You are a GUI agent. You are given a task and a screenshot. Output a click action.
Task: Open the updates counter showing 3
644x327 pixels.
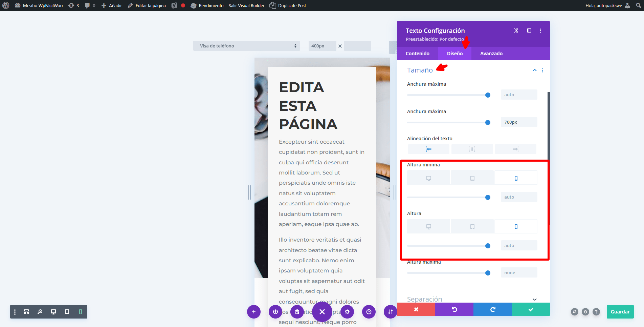click(x=73, y=5)
